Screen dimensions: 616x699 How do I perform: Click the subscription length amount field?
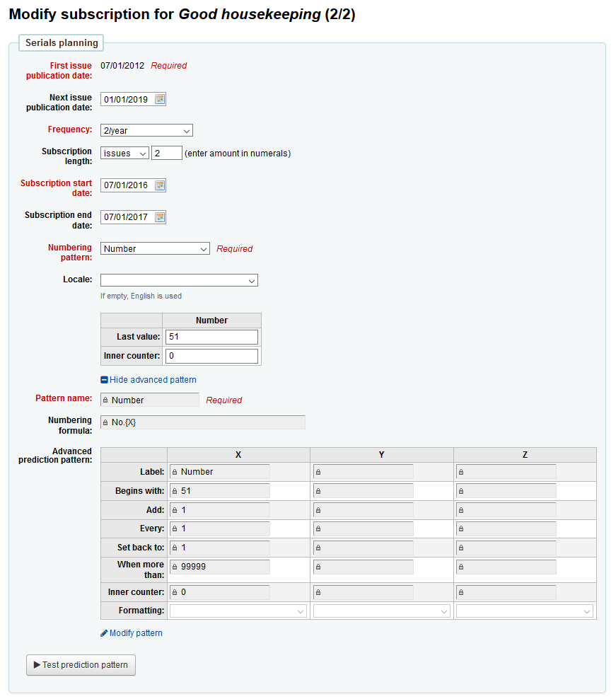[167, 154]
